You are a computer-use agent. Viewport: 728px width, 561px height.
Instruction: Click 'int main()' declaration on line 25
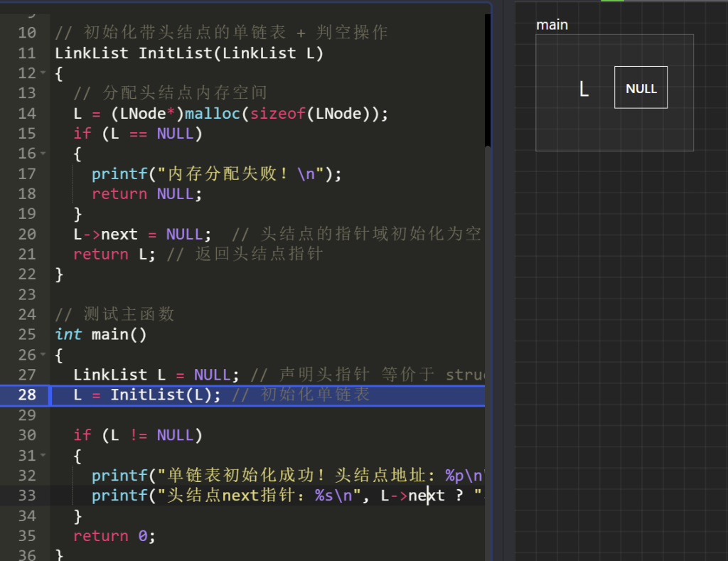coord(101,334)
